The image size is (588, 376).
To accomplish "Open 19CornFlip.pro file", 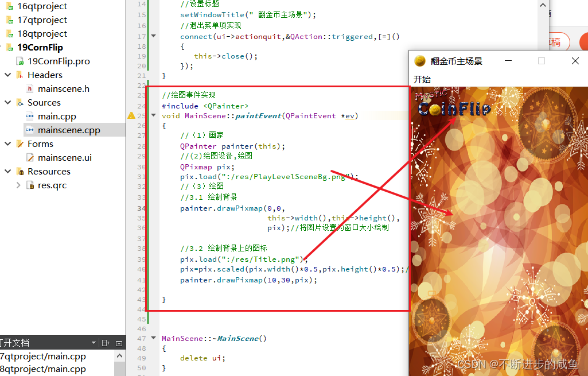I will [59, 61].
